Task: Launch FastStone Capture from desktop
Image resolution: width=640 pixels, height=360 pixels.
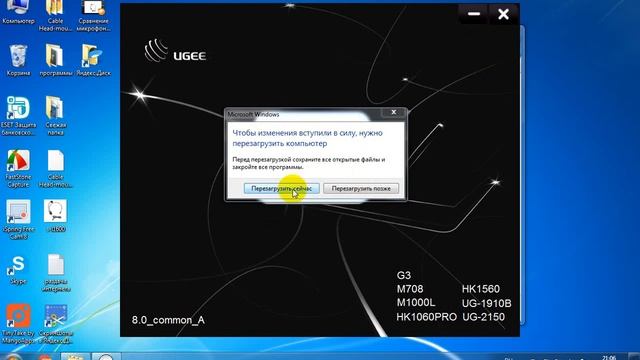Action: tap(18, 168)
